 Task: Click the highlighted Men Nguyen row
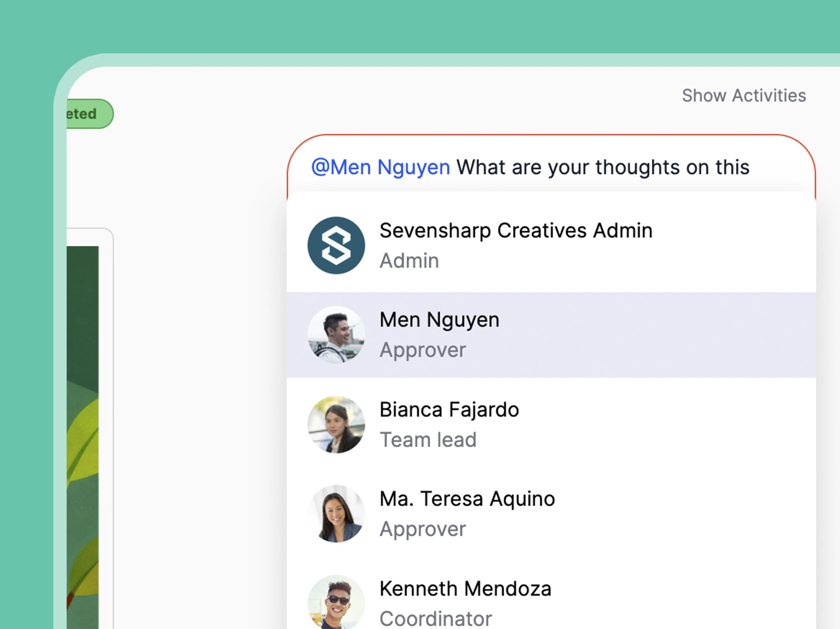point(551,334)
